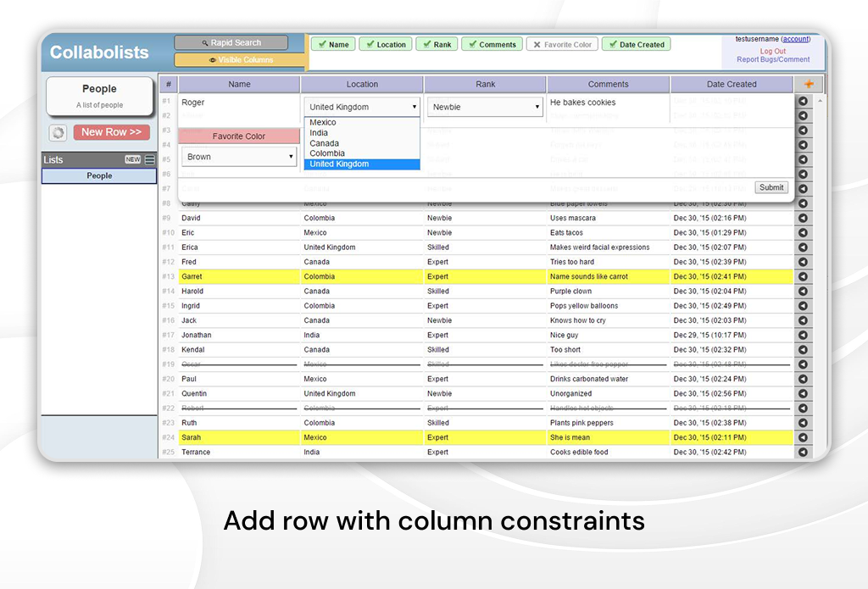Viewport: 868px width, 589px height.
Task: Click the arrow icon on Sarah's row
Action: tap(803, 437)
